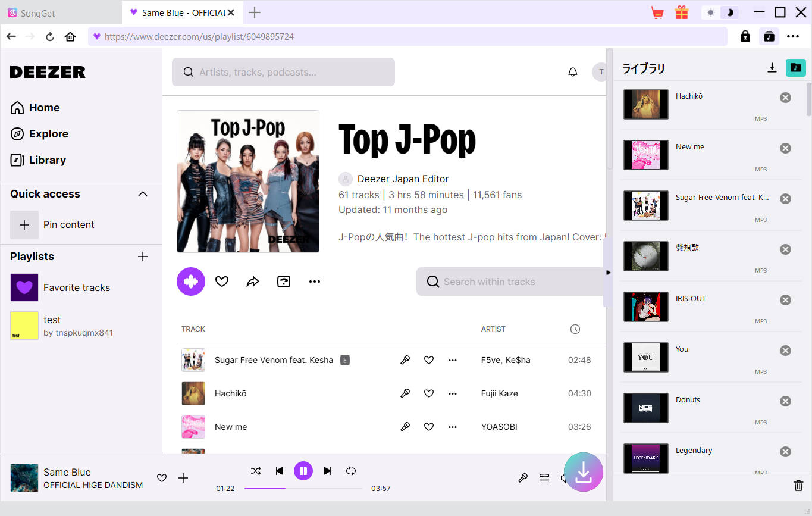The width and height of the screenshot is (812, 516).
Task: Open a new browser tab with plus
Action: (x=255, y=12)
